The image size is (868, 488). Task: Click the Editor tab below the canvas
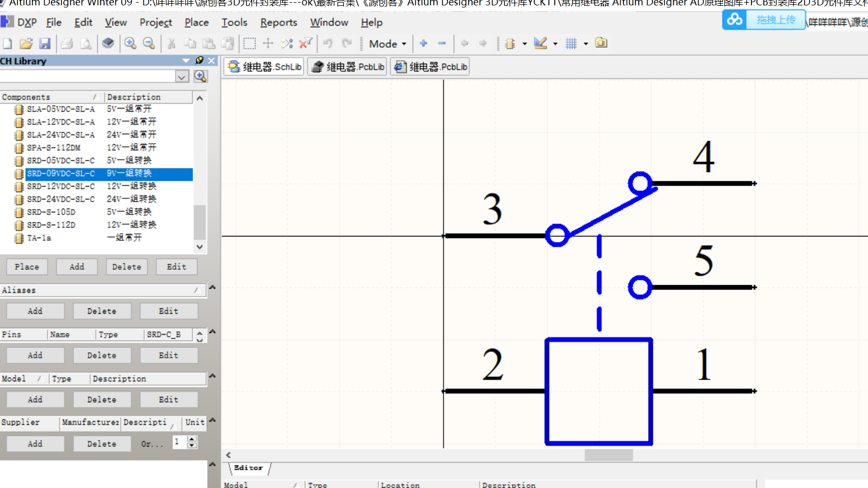[x=249, y=468]
